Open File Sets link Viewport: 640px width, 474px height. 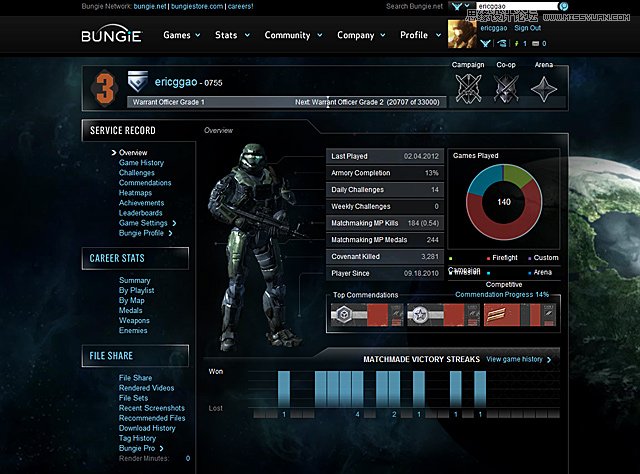133,398
